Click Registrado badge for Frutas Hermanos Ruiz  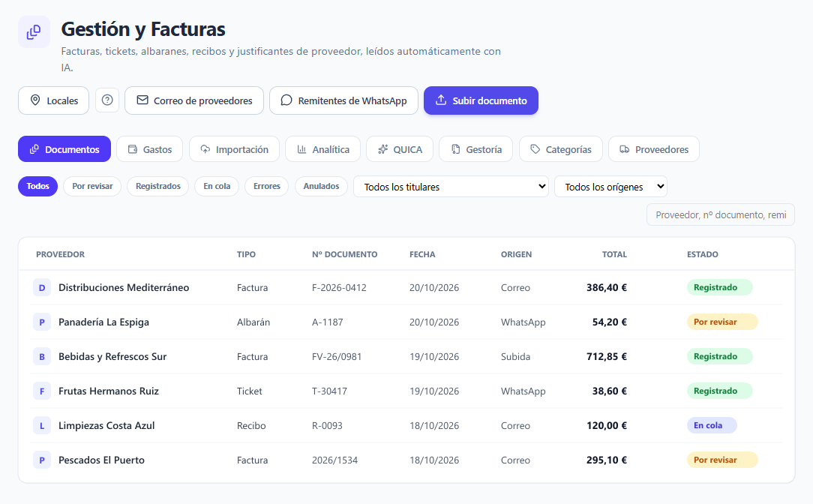point(720,391)
